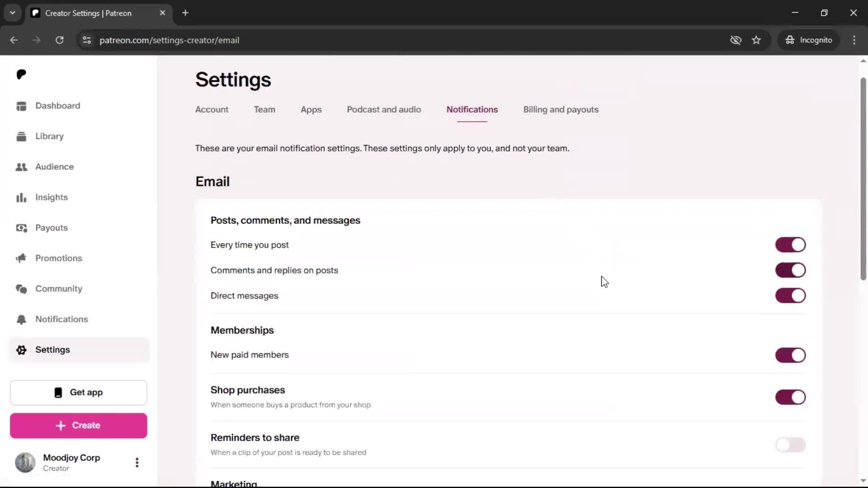The height and width of the screenshot is (488, 868).
Task: Click the Reminders to share label
Action: (255, 438)
